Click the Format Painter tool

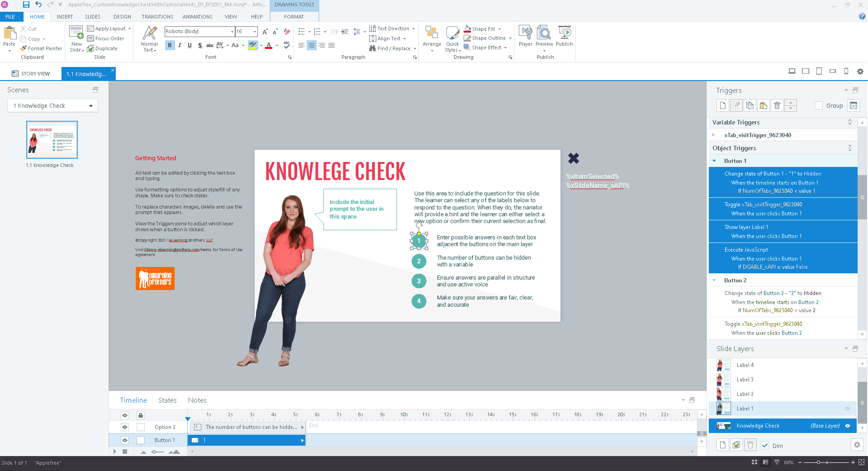(41, 48)
